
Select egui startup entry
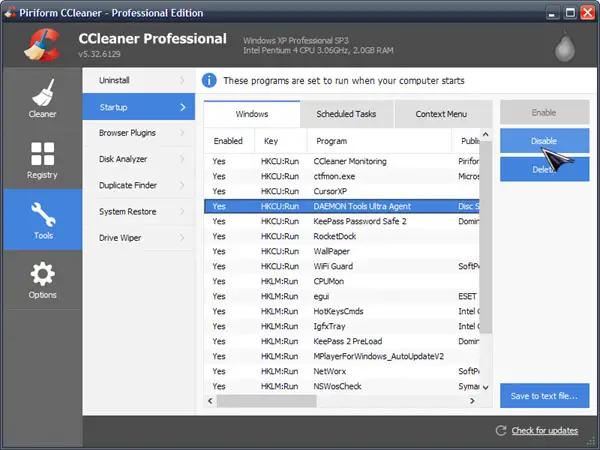(342, 296)
